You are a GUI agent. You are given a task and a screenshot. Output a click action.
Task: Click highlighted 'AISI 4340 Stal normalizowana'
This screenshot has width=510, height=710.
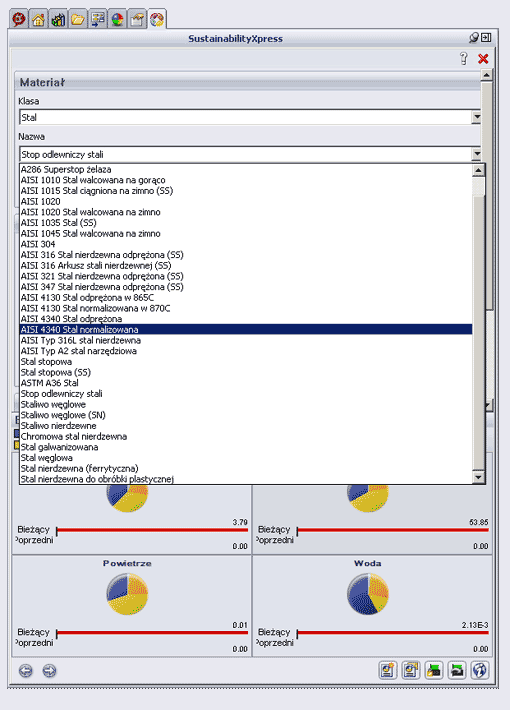click(246, 330)
